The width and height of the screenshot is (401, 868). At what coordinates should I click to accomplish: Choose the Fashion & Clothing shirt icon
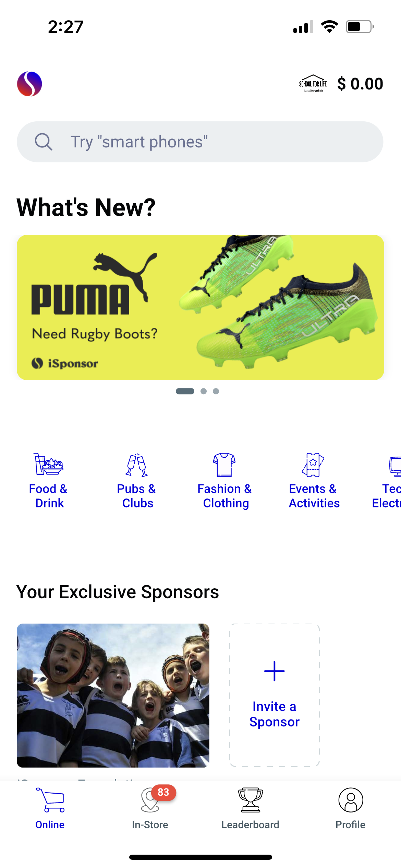coord(224,465)
